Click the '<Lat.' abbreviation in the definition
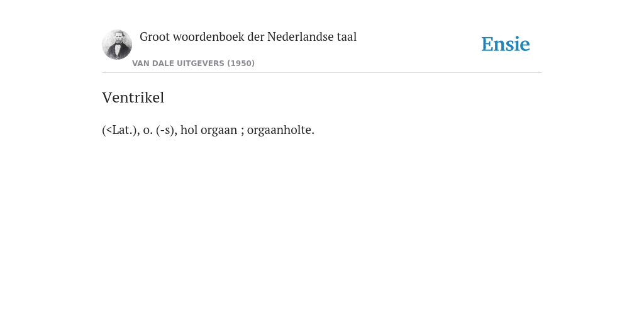644x322 pixels. click(118, 130)
